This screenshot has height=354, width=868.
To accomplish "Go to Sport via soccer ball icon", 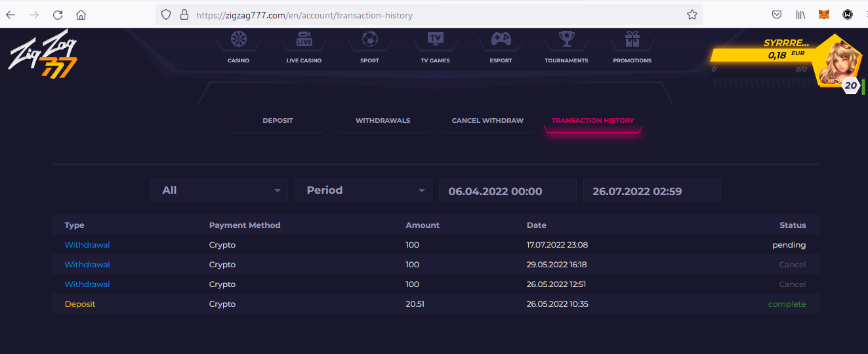I will coord(369,40).
